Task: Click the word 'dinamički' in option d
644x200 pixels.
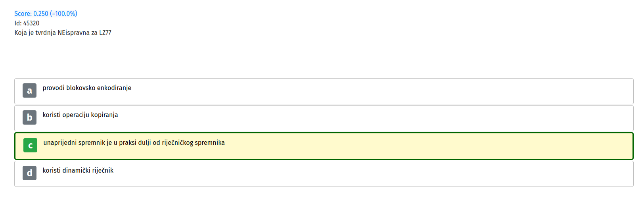Action: (x=77, y=170)
